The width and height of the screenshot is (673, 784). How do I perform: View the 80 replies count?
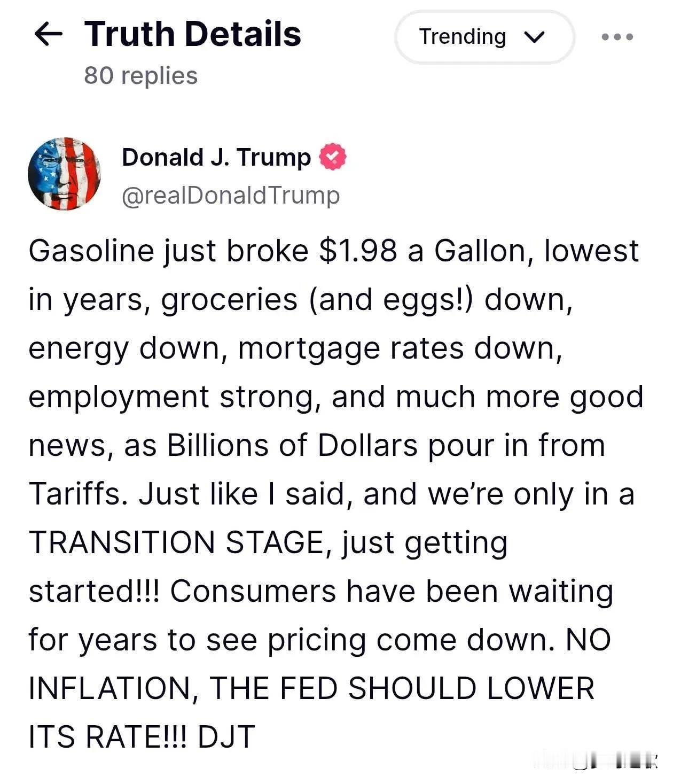(x=141, y=75)
